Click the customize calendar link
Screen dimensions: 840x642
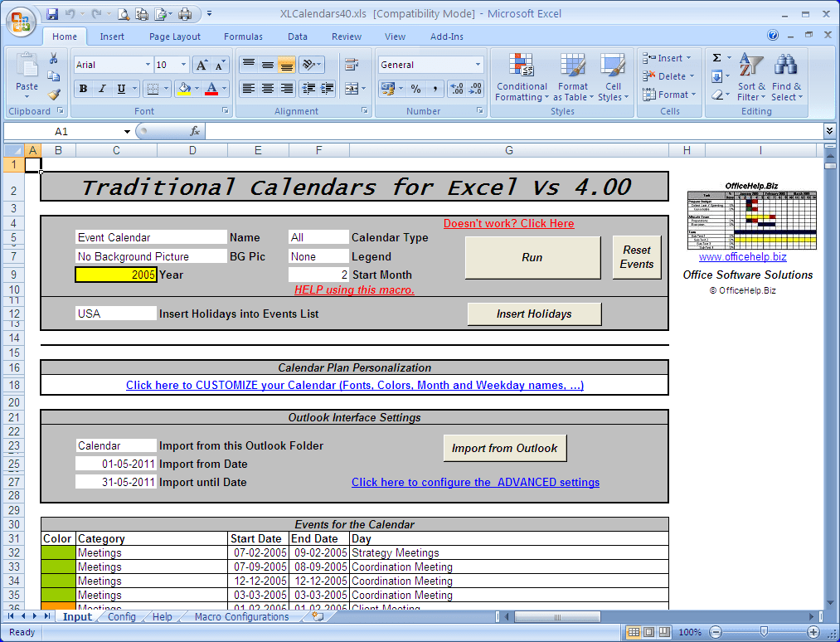[x=354, y=384]
